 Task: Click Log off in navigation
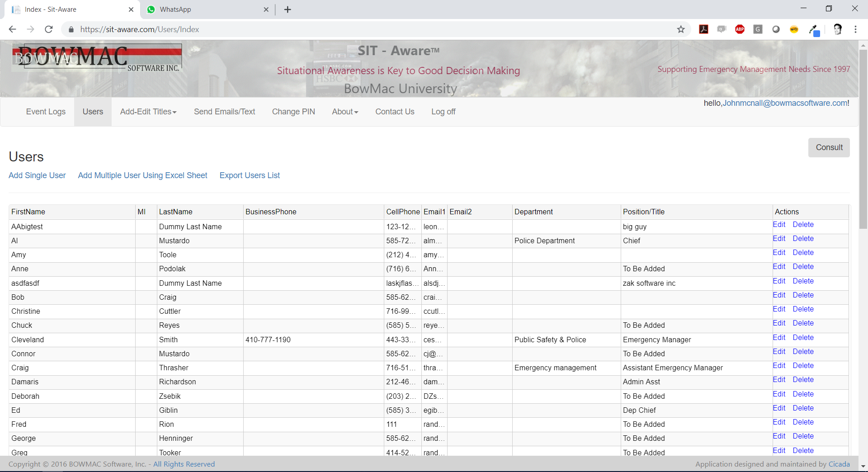tap(443, 112)
